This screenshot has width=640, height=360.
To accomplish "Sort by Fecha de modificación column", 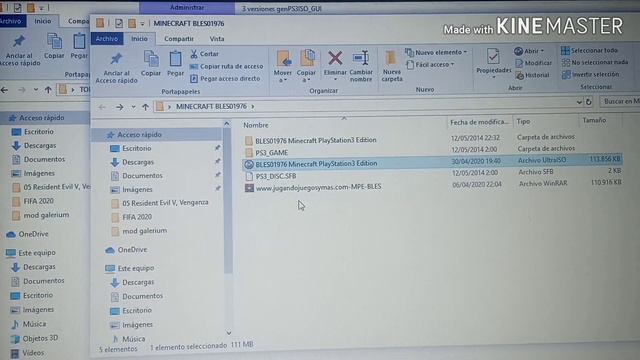I will [479, 122].
